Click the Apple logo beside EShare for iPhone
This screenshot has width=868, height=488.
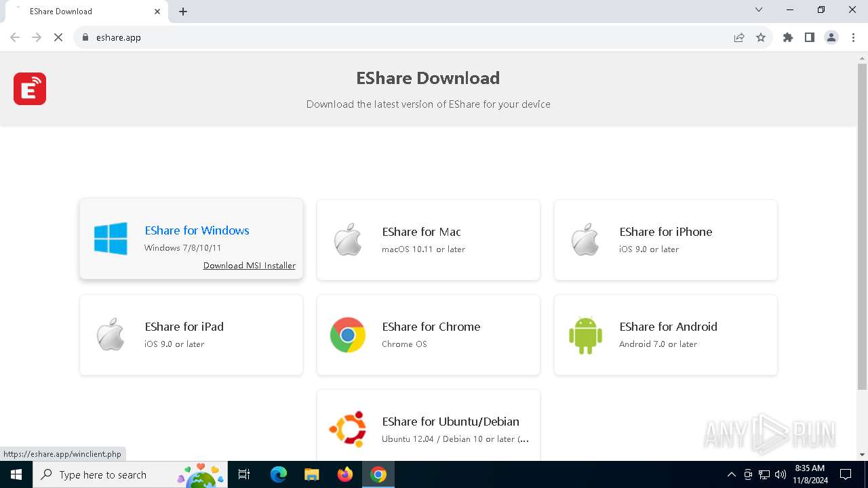coord(585,239)
